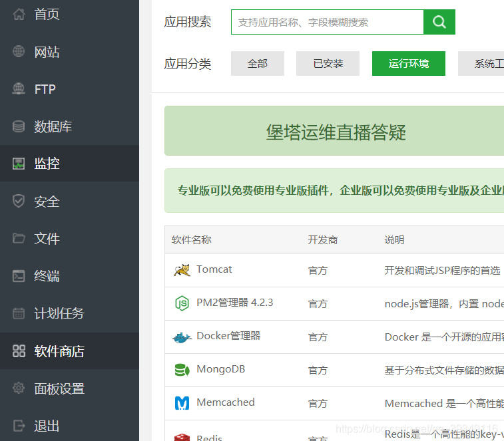The image size is (504, 441).
Task: Click the Docker管理器 software name
Action: point(228,336)
